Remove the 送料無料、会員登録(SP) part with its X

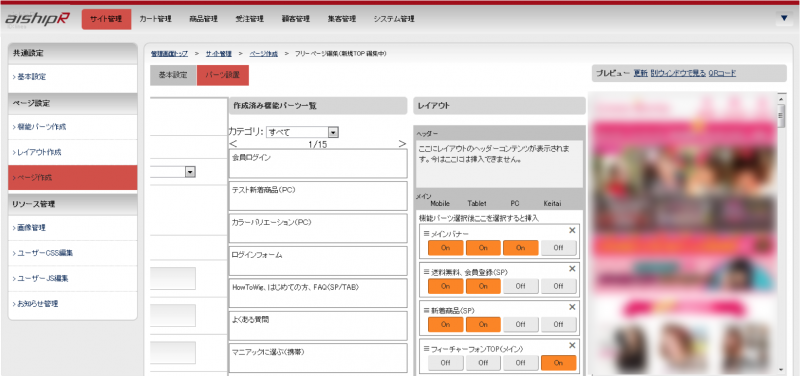(572, 269)
